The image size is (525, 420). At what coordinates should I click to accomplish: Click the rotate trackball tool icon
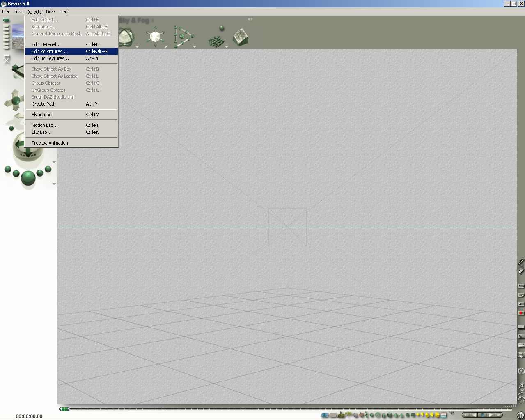126,37
